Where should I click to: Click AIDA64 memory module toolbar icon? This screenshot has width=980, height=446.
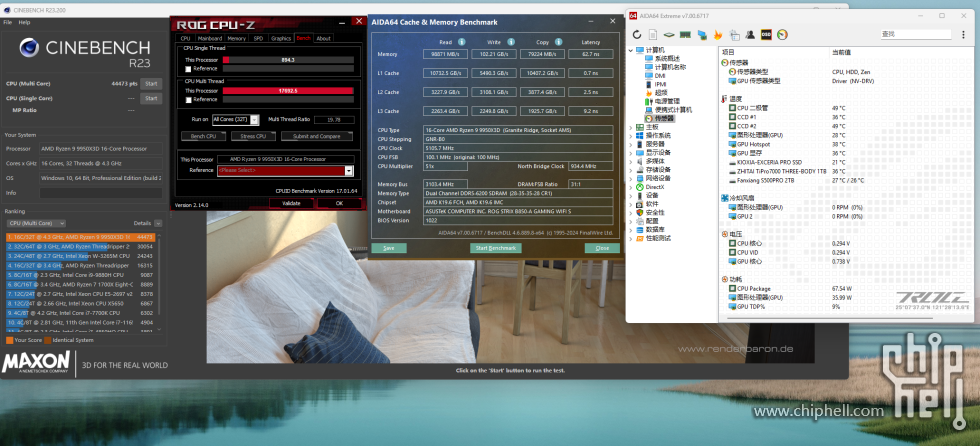coord(684,34)
